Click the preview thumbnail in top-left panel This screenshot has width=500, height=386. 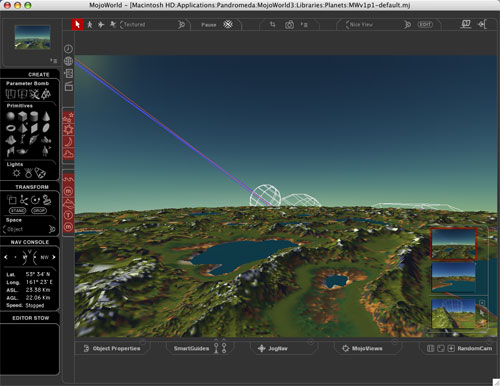point(32,37)
